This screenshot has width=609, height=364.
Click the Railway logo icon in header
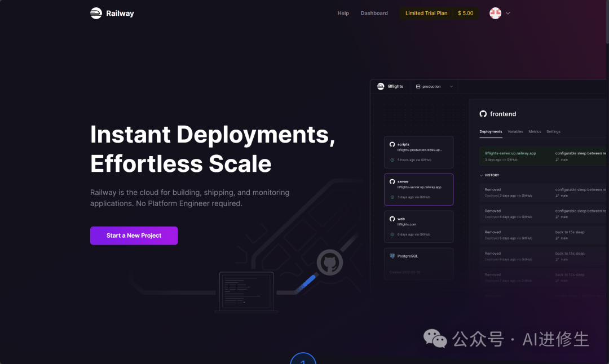click(96, 13)
